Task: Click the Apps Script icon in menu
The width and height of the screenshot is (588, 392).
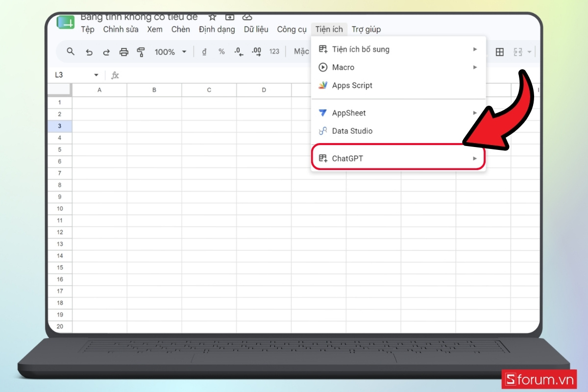Action: [x=322, y=85]
